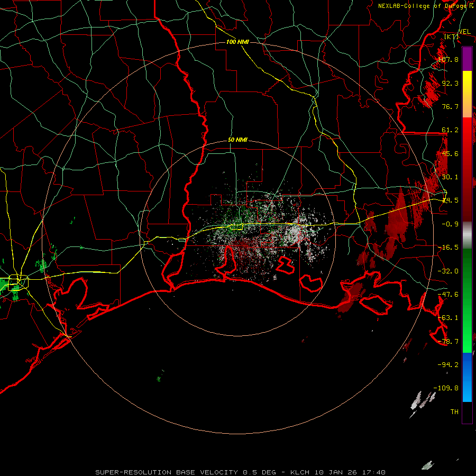
Task: Click the -78.7 velocity scale value
Action: (448, 342)
